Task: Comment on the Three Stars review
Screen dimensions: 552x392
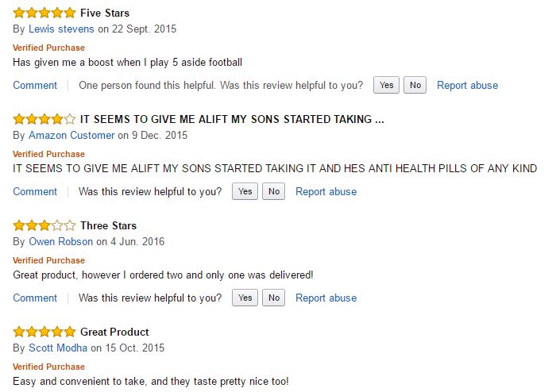Action: [35, 298]
